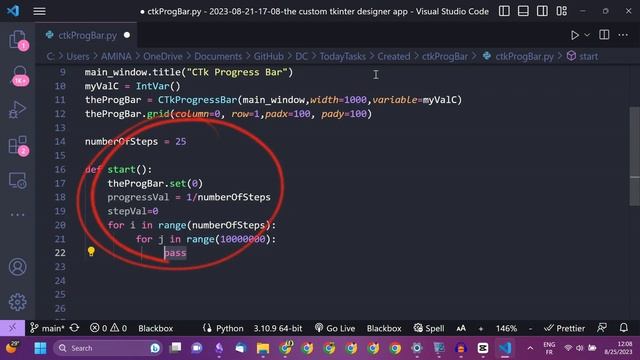
Task: Toggle the panel layout button
Action: point(523,11)
